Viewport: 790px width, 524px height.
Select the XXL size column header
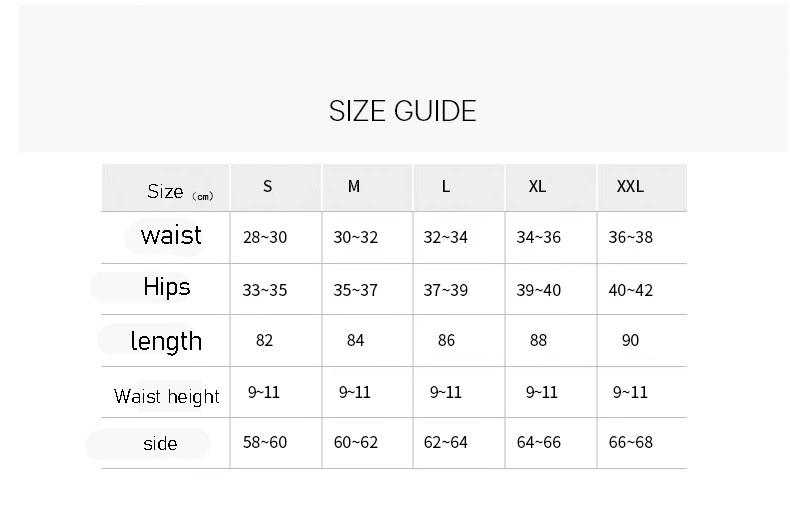tap(630, 186)
